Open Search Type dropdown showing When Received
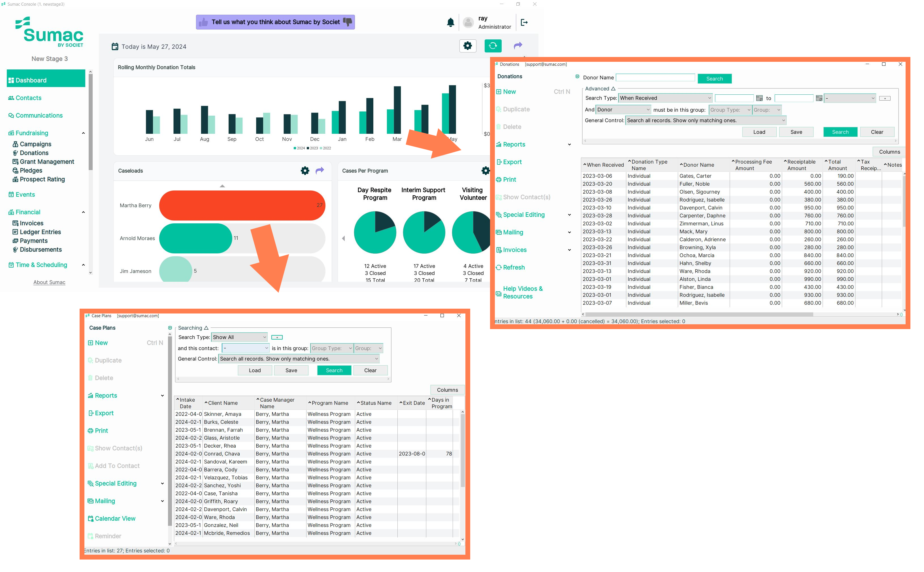Viewport: 924px width, 572px height. (665, 98)
